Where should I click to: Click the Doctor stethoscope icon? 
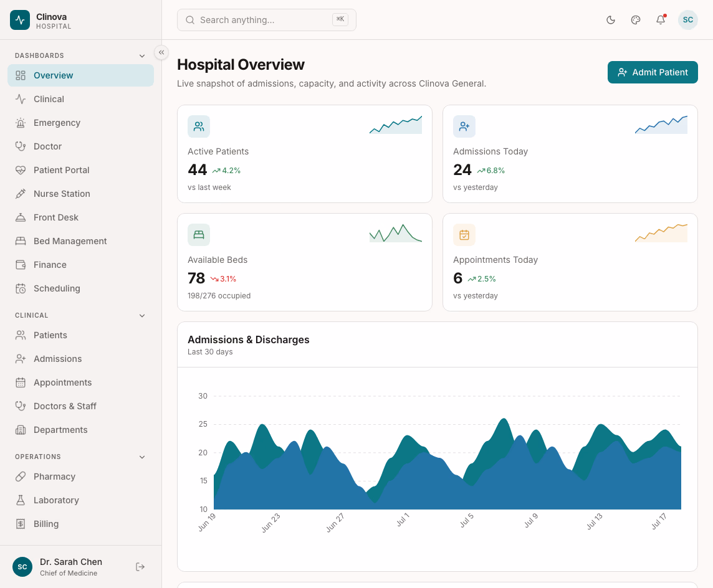tap(21, 146)
